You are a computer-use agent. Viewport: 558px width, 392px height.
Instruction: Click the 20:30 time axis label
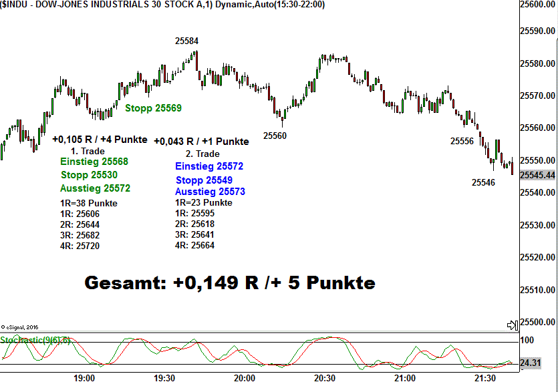click(325, 378)
